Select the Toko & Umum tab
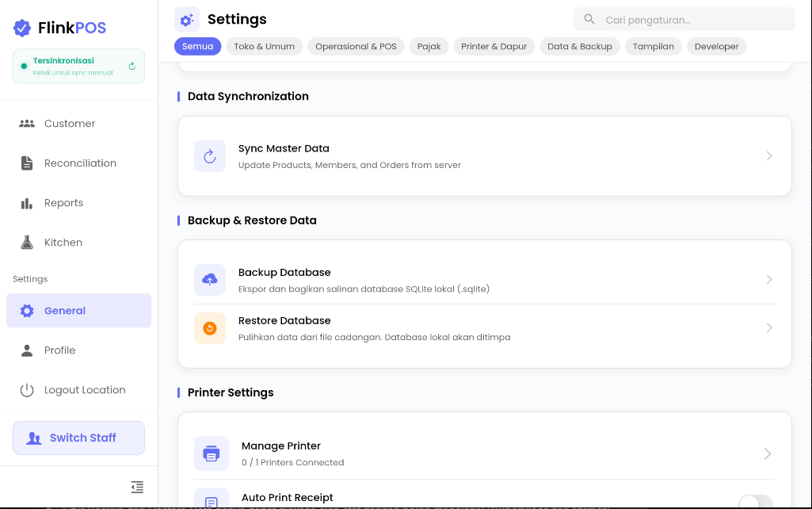This screenshot has height=509, width=812. 264,47
